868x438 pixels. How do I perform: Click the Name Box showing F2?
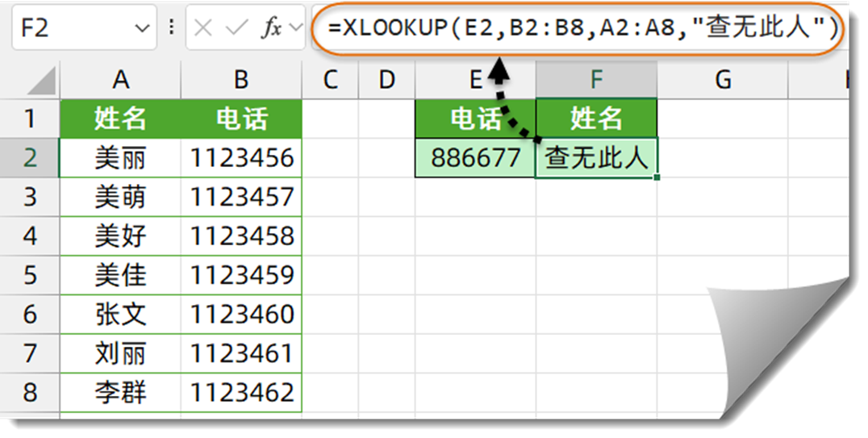(x=84, y=27)
